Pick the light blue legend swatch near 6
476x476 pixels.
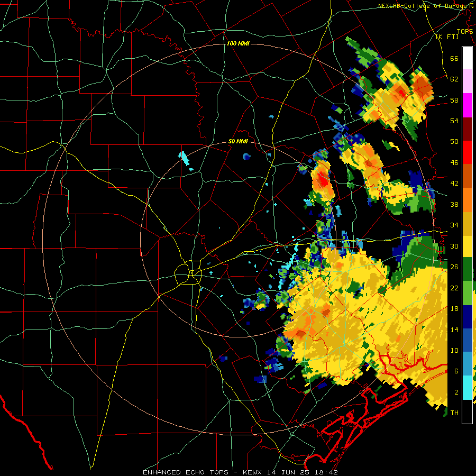467,364
